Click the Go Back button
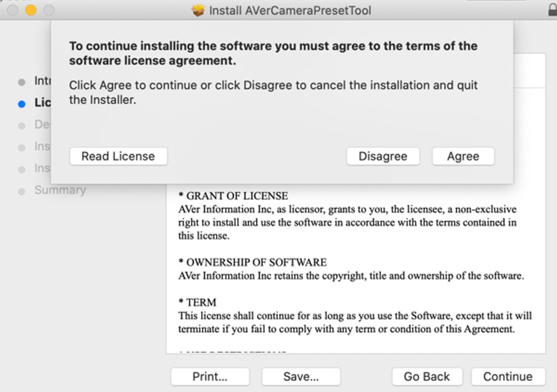This screenshot has height=392, width=557. click(427, 376)
